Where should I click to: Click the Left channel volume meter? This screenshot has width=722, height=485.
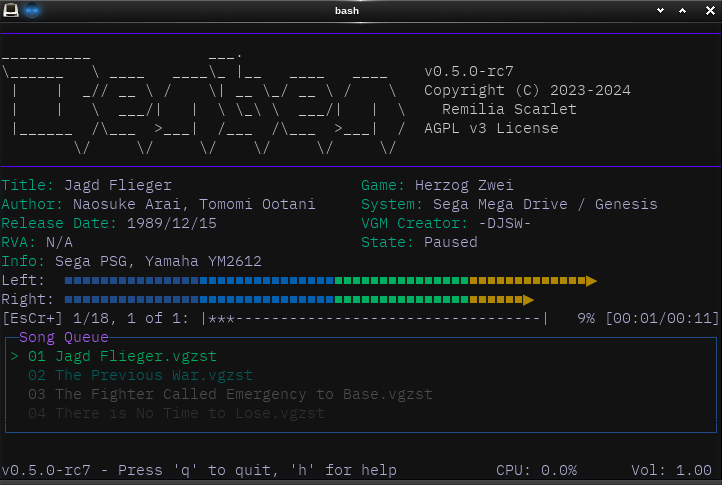[x=330, y=280]
